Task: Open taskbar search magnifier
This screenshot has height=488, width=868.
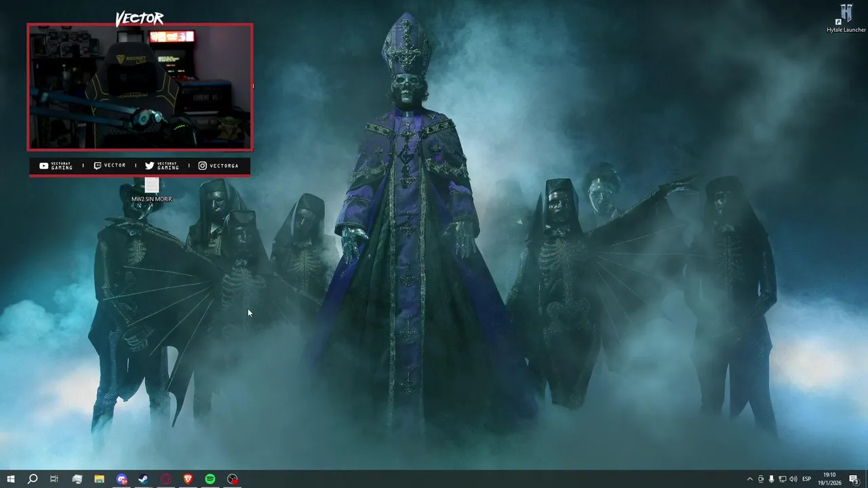Action: pyautogui.click(x=32, y=479)
